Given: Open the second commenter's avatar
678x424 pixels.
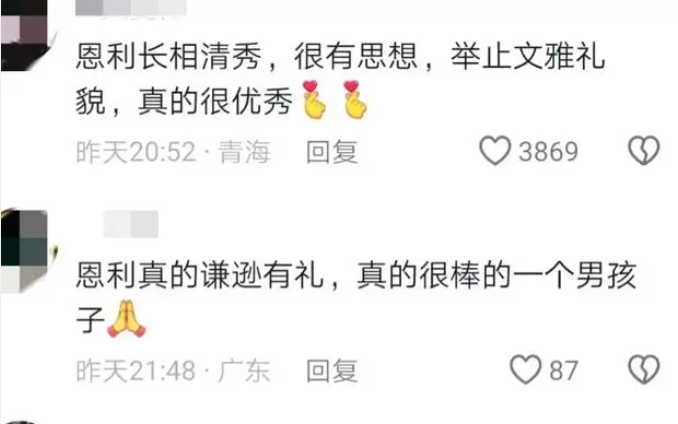Looking at the screenshot, I should pyautogui.click(x=28, y=251).
